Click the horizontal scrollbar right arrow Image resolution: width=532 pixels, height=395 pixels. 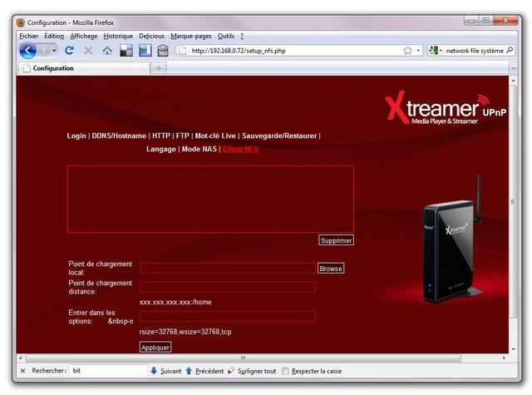point(505,358)
